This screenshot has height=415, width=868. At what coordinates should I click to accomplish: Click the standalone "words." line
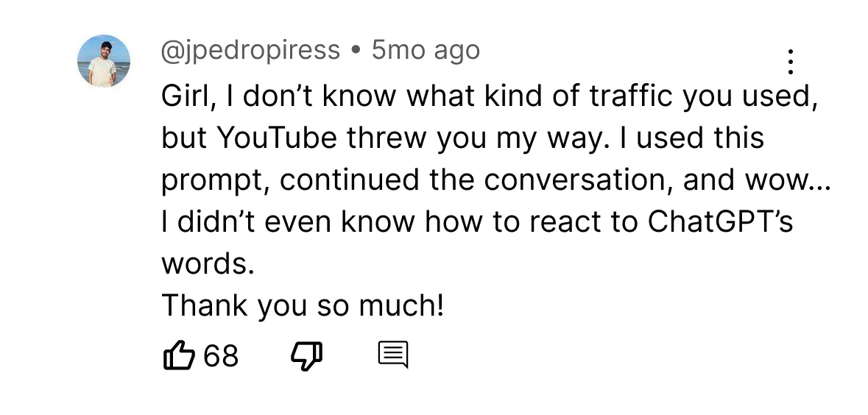pos(208,263)
